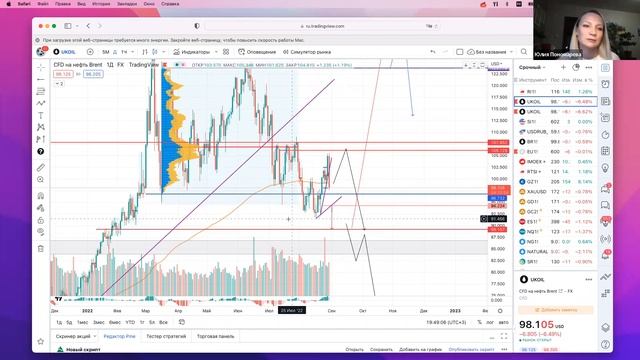Viewport: 640px width, 360px height.
Task: Switch to Торговая панель tab
Action: point(216,336)
